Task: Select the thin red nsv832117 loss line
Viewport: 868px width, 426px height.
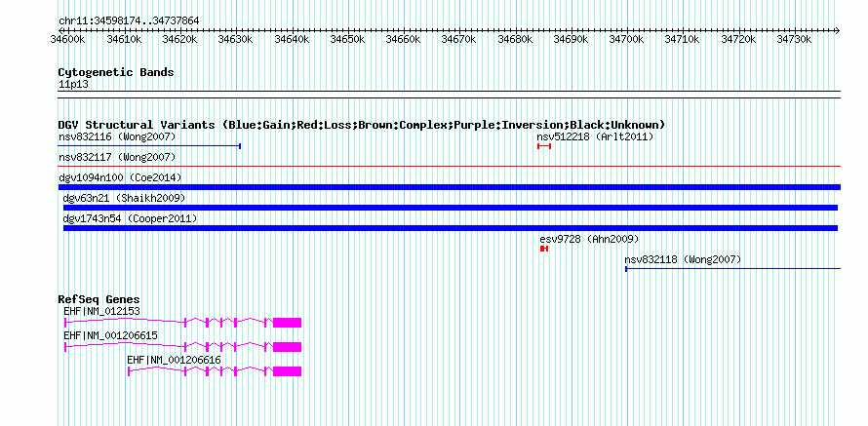Action: (x=450, y=166)
